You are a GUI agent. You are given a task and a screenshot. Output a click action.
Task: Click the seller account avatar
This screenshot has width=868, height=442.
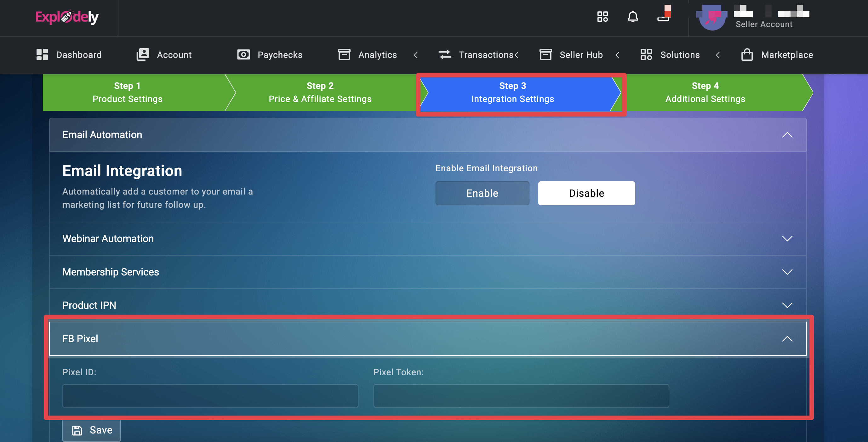(712, 18)
